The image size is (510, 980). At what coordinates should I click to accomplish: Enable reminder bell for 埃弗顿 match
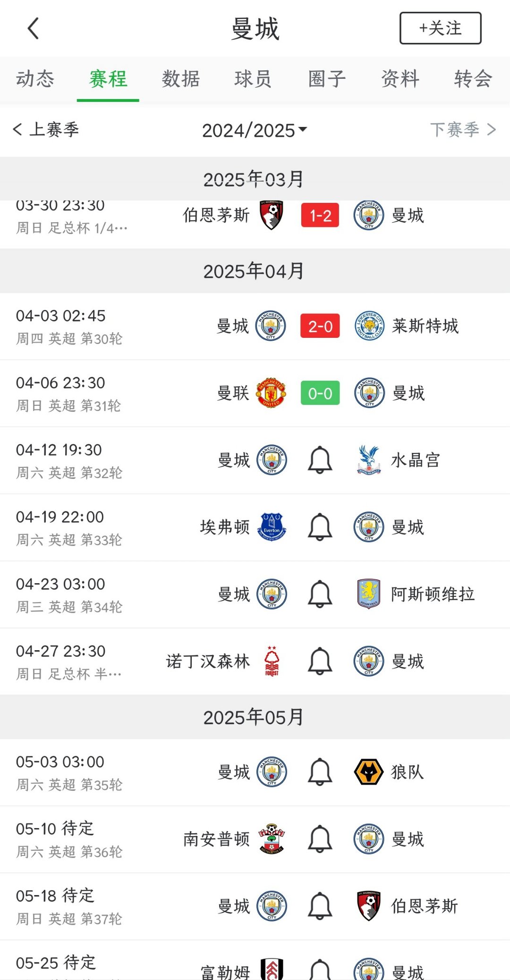click(320, 527)
